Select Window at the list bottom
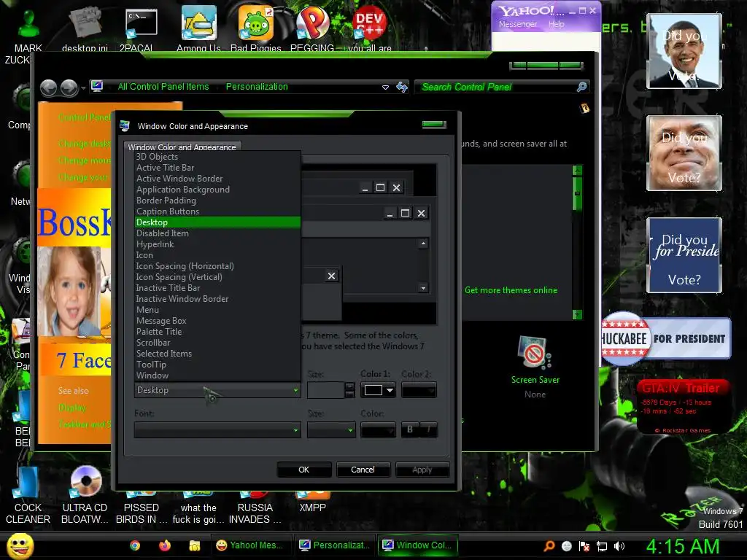Image resolution: width=747 pixels, height=560 pixels. tap(217, 376)
